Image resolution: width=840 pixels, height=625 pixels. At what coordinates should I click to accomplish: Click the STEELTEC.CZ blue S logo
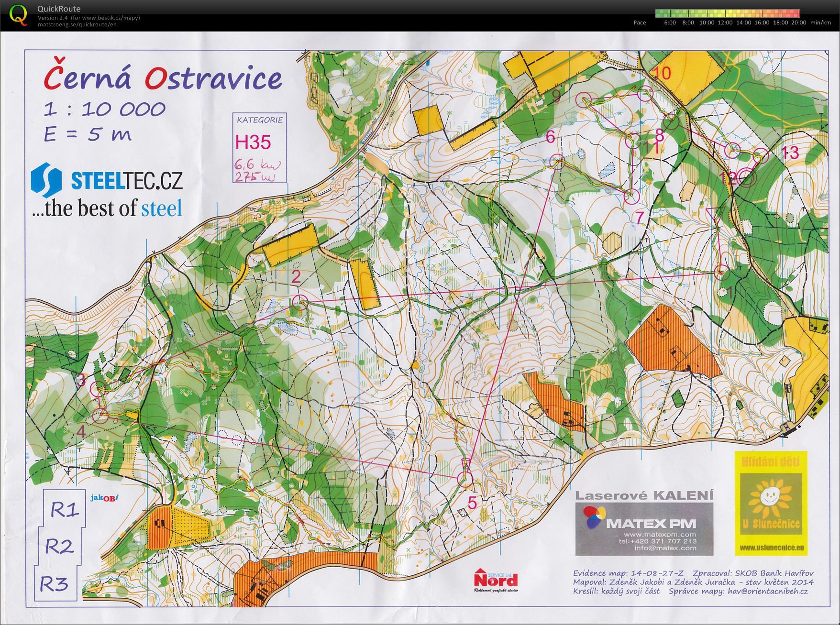tap(46, 180)
